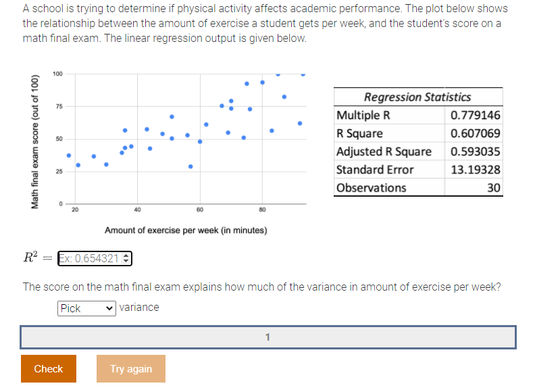This screenshot has height=392, width=535.
Task: Open the Pick variance dropdown
Action: tap(87, 308)
